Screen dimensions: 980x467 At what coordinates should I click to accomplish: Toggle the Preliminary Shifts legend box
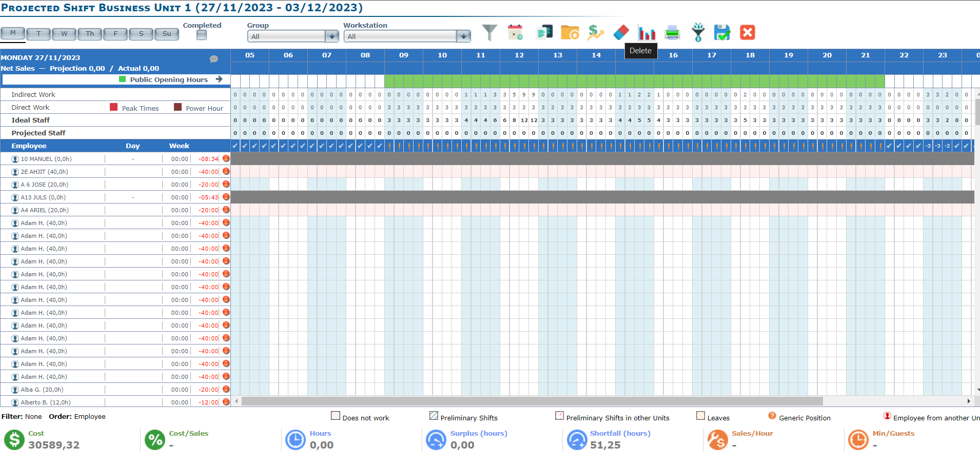click(x=434, y=416)
